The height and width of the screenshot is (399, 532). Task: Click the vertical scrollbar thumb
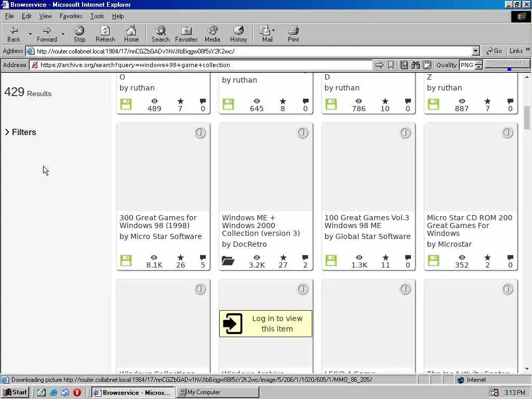click(x=527, y=118)
